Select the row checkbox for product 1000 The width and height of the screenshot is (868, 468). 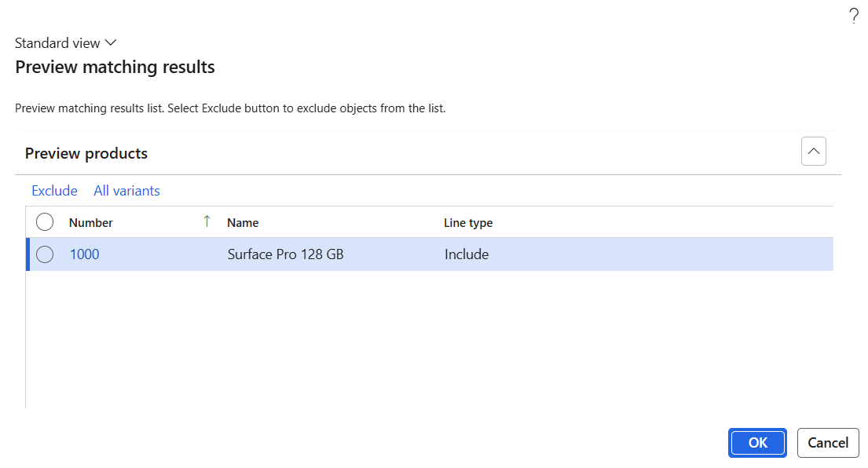tap(45, 254)
